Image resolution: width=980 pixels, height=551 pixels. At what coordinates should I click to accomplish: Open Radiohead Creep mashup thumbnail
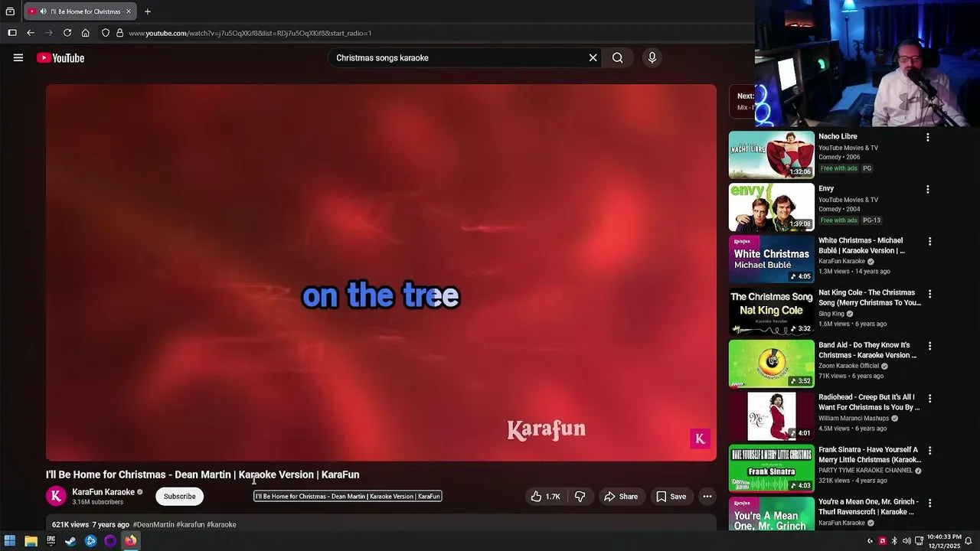[771, 416]
